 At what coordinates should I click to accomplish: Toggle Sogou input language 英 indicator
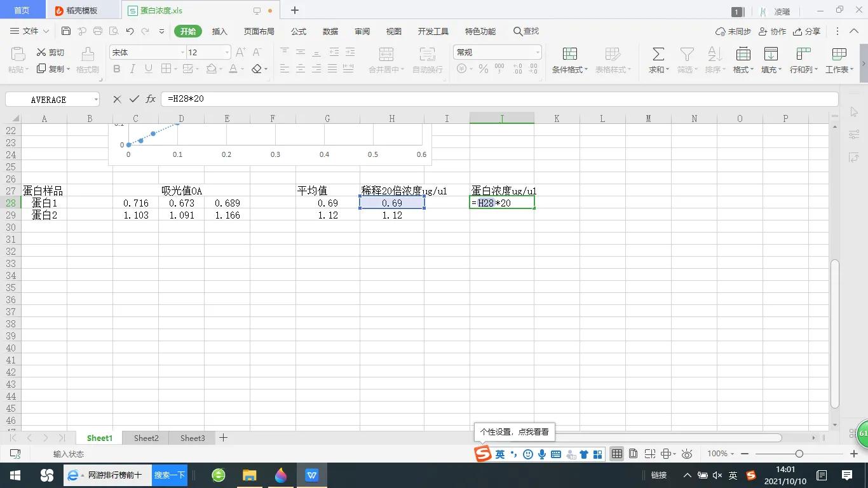500,454
